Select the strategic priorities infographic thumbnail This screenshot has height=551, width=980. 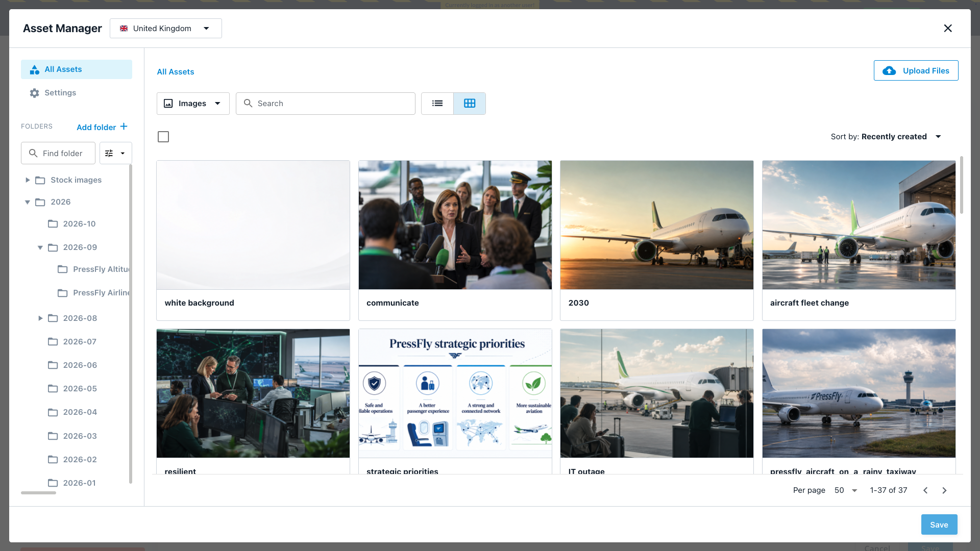coord(455,393)
